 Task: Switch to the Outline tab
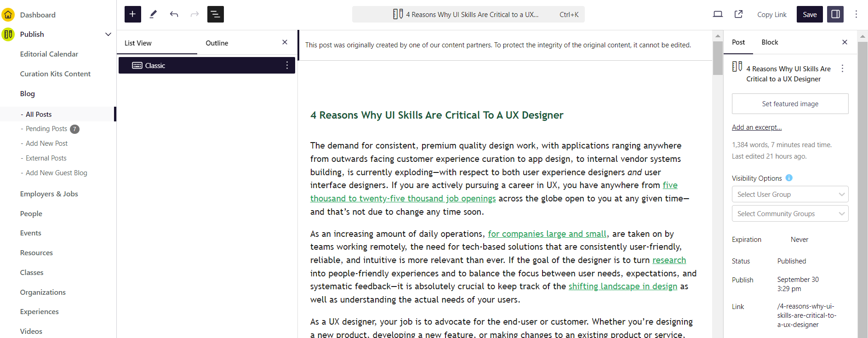pos(217,43)
